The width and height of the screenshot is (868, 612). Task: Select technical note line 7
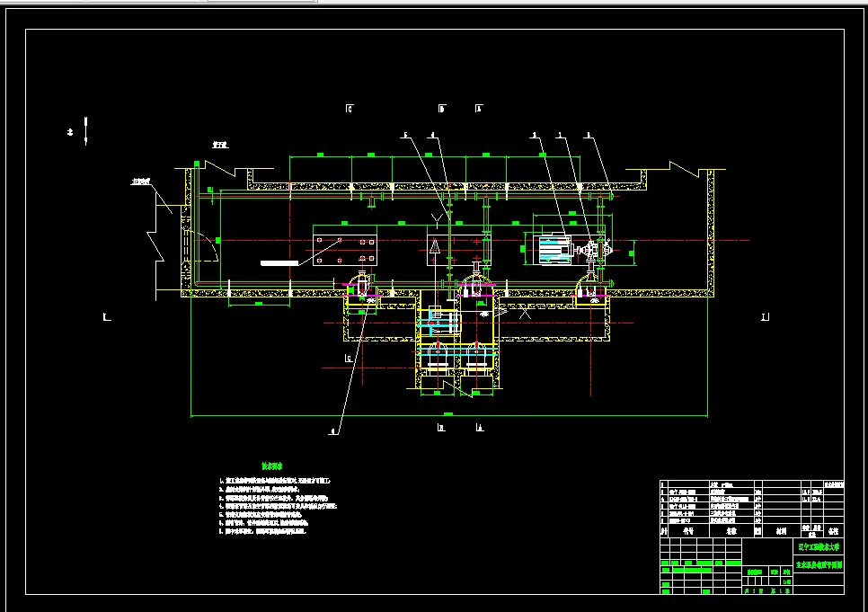(262, 531)
